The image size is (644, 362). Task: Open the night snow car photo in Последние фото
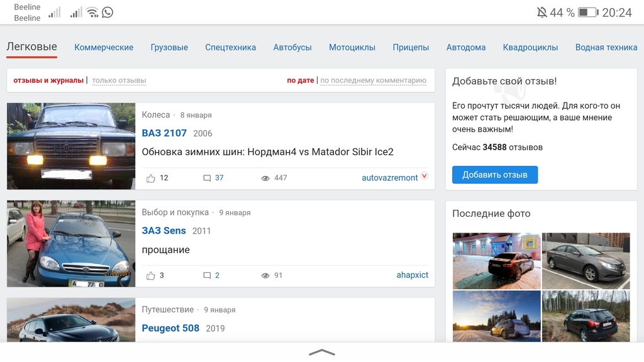tap(497, 261)
